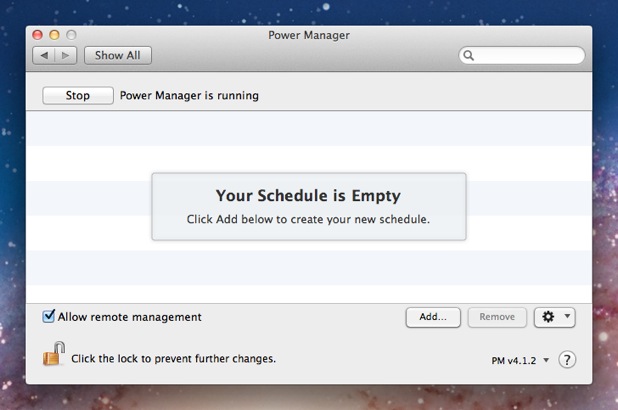Screen dimensions: 618x410
Task: Click the magnifying glass search icon
Action: pos(468,55)
